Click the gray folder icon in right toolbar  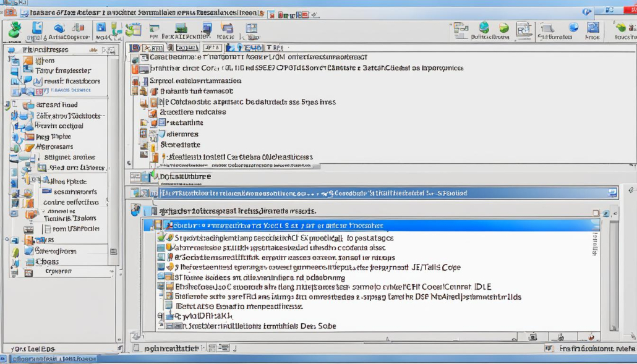click(547, 28)
